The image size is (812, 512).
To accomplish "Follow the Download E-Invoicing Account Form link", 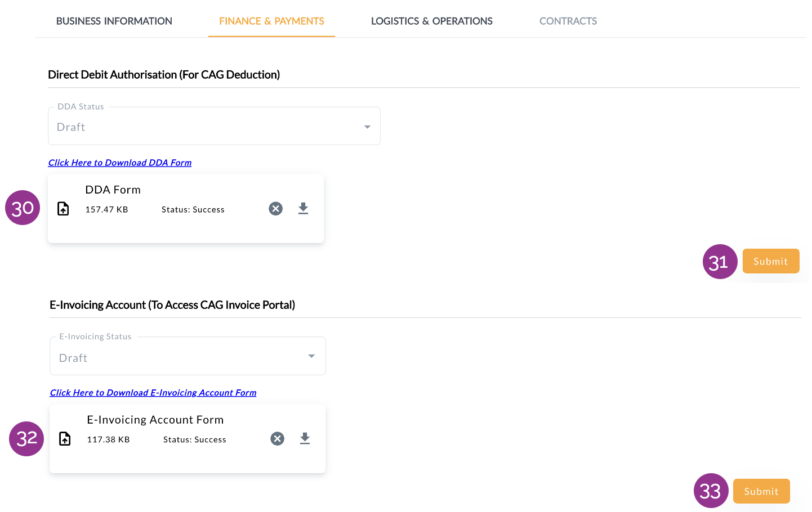I will tap(153, 393).
